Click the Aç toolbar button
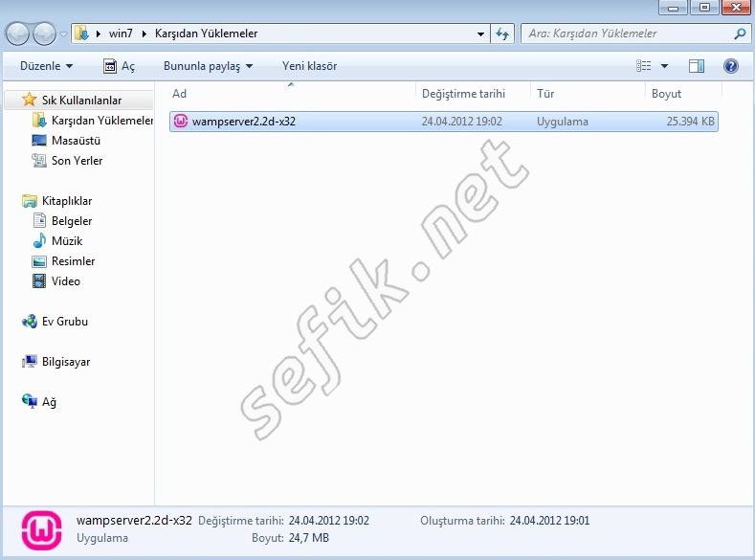Viewport: 755px width, 560px height. point(119,66)
